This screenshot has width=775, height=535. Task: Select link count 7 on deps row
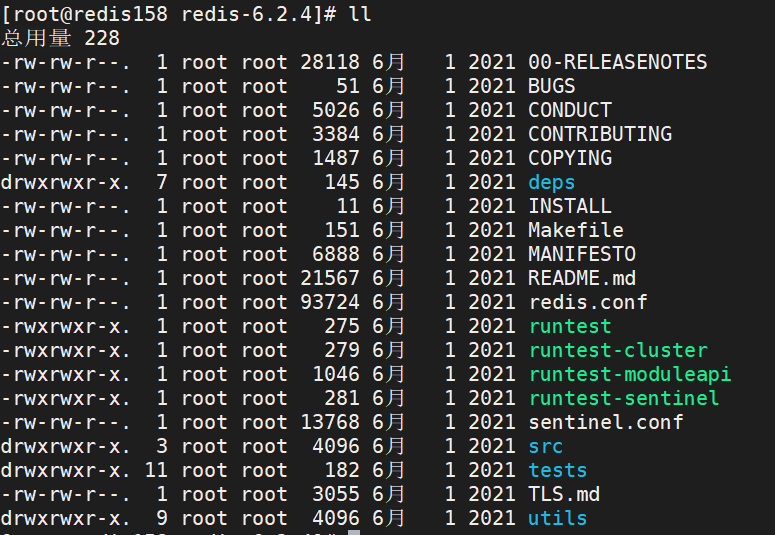[162, 182]
